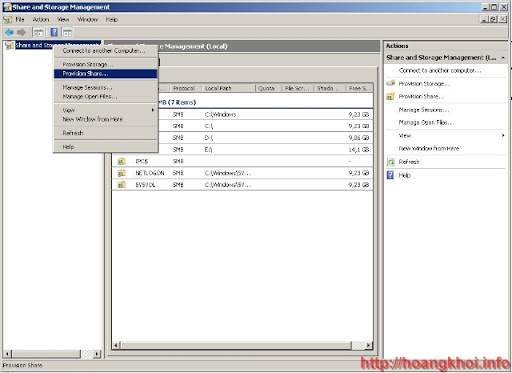Image resolution: width=512 pixels, height=373 pixels.
Task: Click the green Refresh icon in Actions pane
Action: click(x=391, y=162)
